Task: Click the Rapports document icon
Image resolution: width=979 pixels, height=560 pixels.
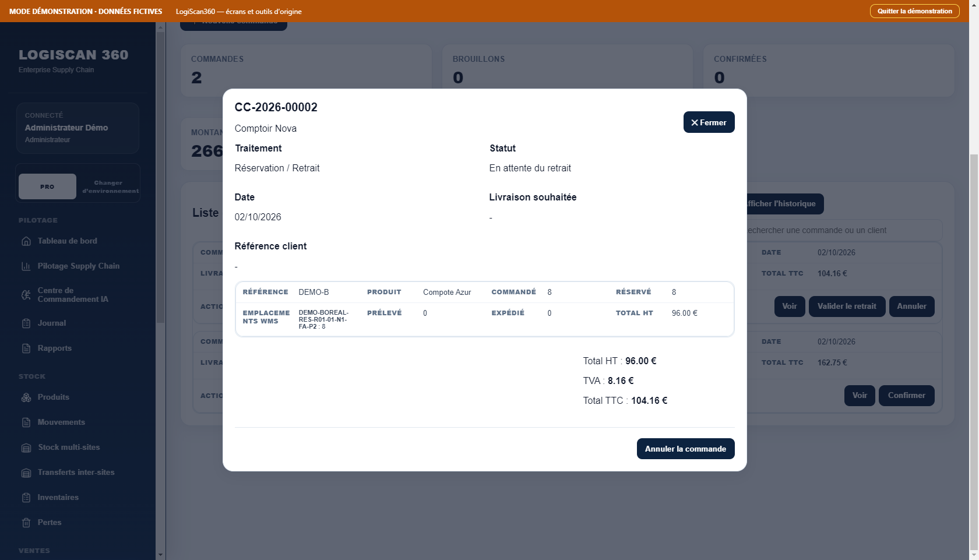Action: [26, 348]
